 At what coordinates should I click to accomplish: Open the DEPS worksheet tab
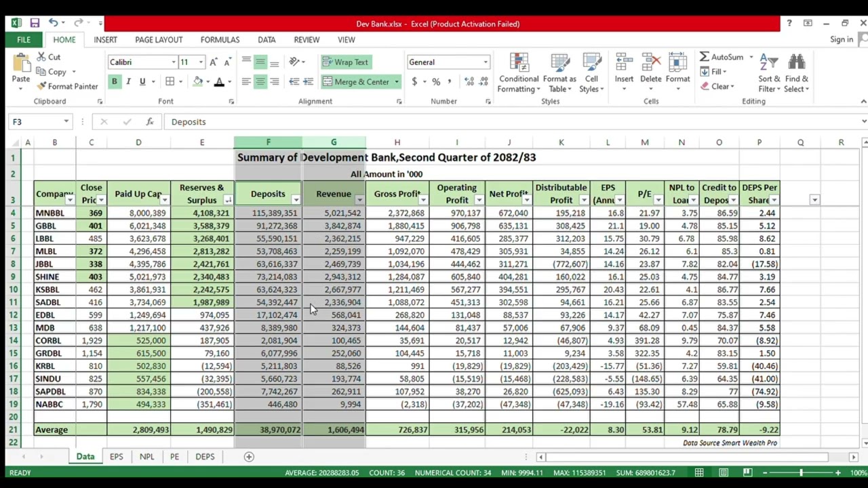tap(205, 457)
